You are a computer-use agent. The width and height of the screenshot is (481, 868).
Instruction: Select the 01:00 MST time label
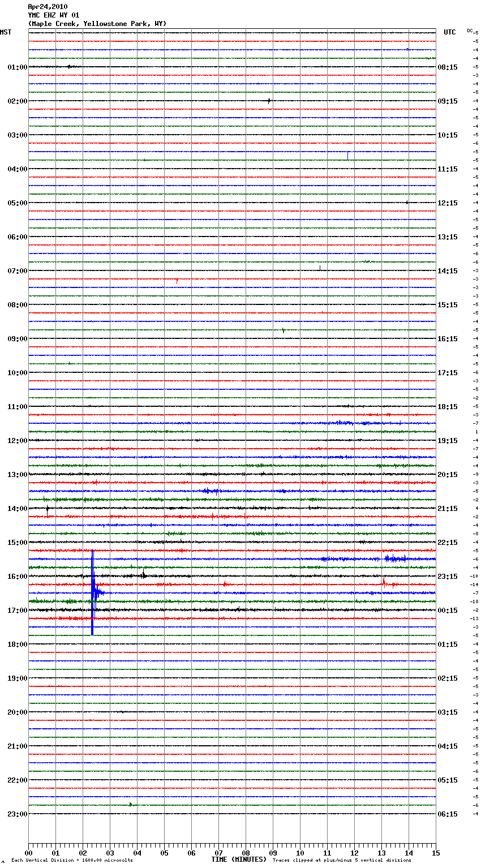[x=17, y=67]
